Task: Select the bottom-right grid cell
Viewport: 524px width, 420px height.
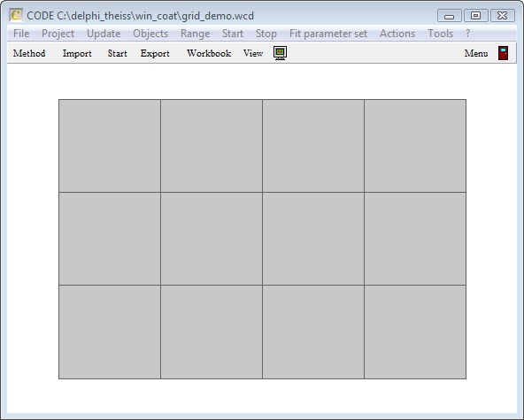Action: (415, 332)
